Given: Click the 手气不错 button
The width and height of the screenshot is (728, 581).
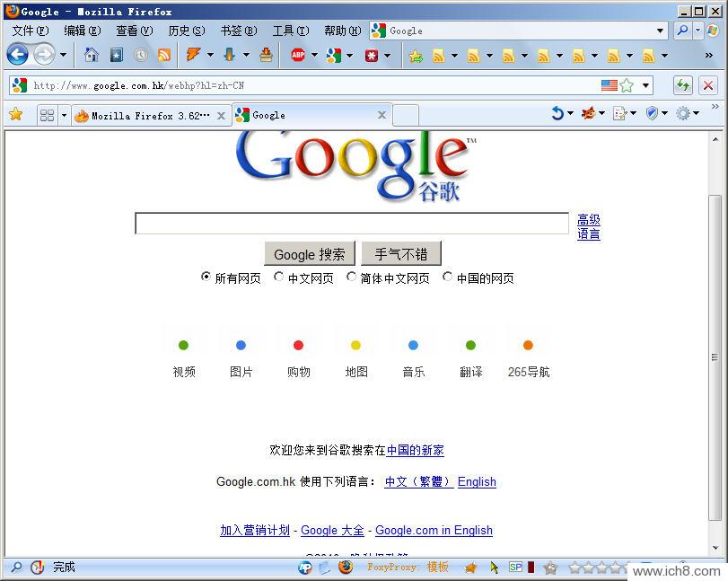Looking at the screenshot, I should coord(401,254).
